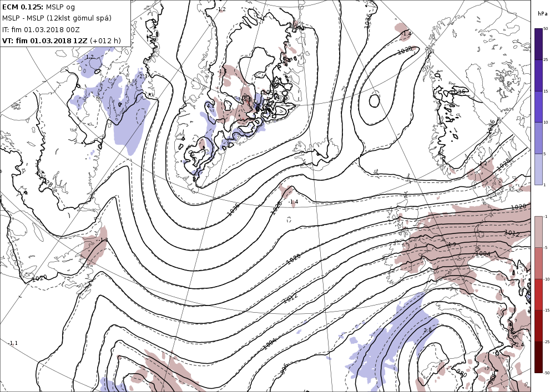Click the 5–10 hPa lavender legend swatch

538,138
